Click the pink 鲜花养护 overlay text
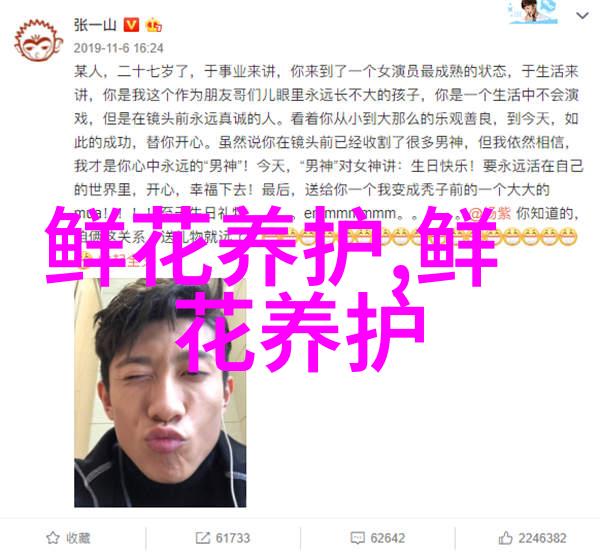600x558 pixels. [x=270, y=287]
